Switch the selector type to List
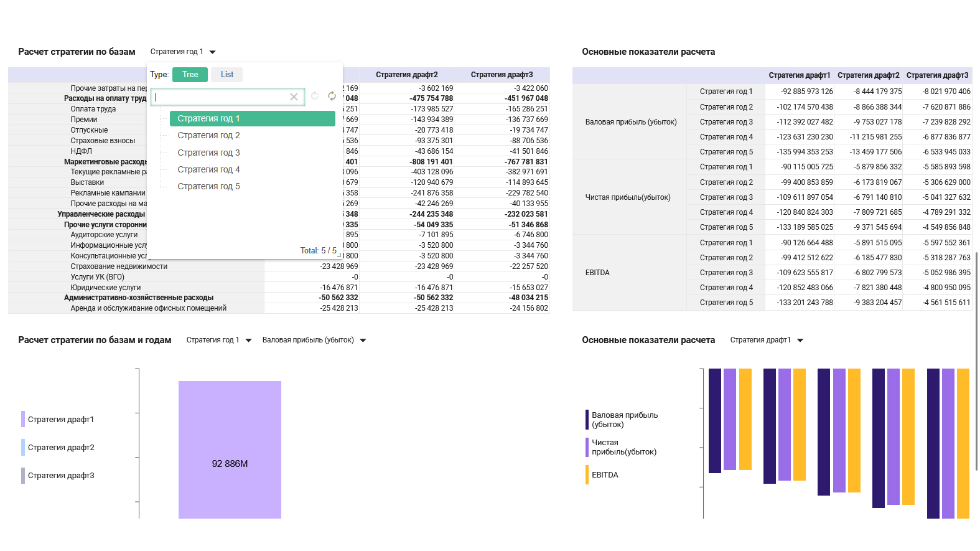Image resolution: width=980 pixels, height=551 pixels. point(227,75)
